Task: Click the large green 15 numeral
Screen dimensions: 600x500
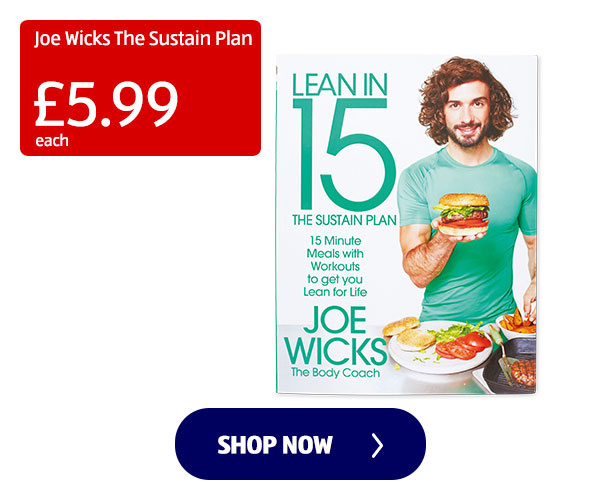Action: (x=344, y=155)
